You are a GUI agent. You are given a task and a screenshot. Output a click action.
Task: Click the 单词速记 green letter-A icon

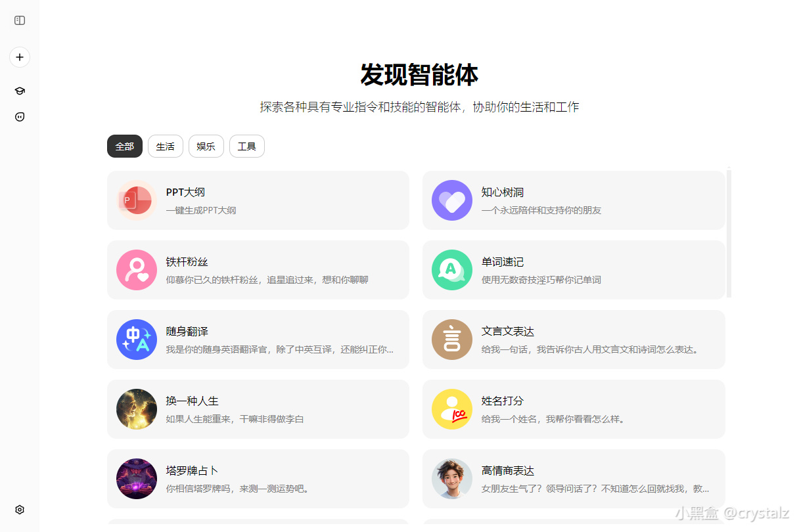coord(451,270)
